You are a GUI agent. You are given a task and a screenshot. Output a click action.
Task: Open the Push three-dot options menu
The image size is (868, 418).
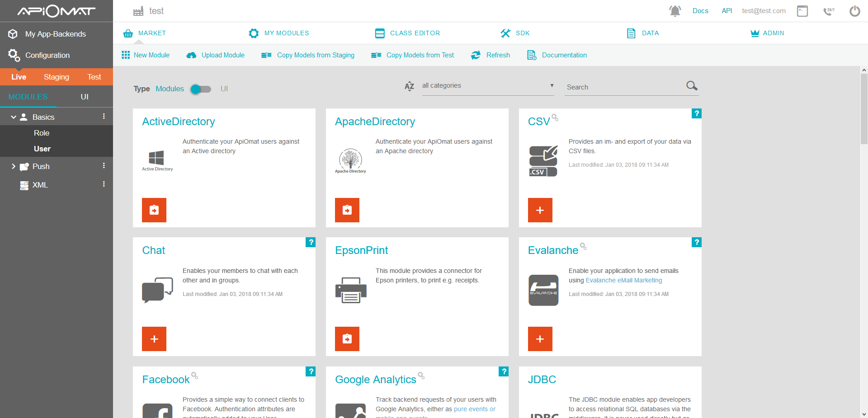(104, 166)
